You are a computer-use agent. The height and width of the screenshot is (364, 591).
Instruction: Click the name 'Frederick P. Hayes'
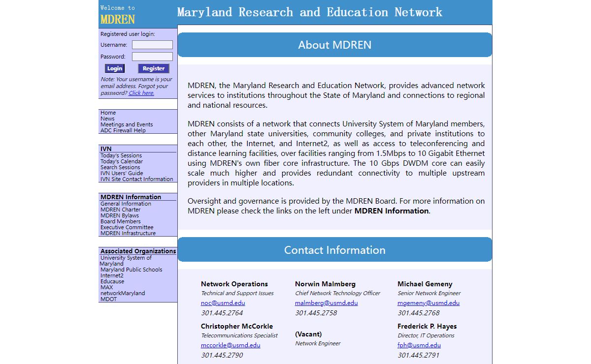pyautogui.click(x=427, y=326)
